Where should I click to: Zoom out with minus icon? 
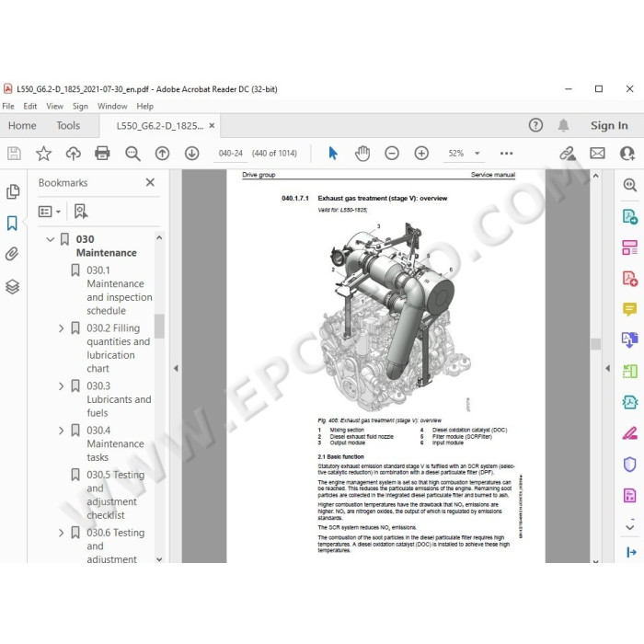(x=392, y=154)
